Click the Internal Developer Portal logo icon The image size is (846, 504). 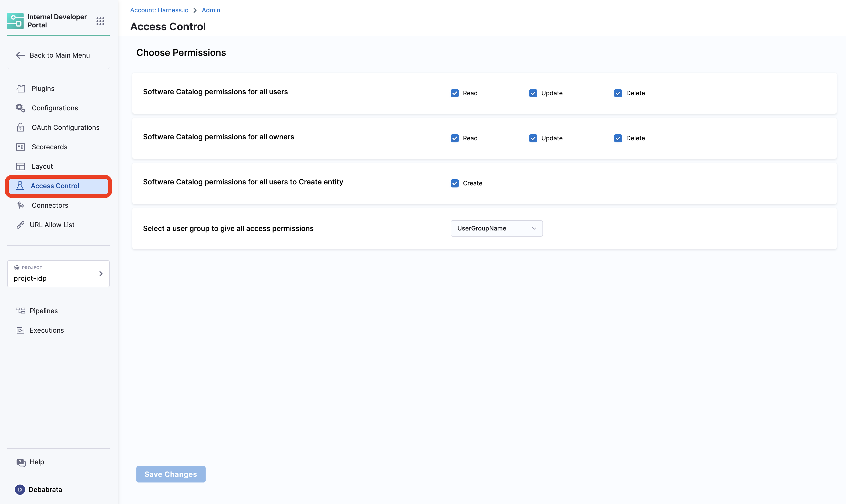coord(15,21)
